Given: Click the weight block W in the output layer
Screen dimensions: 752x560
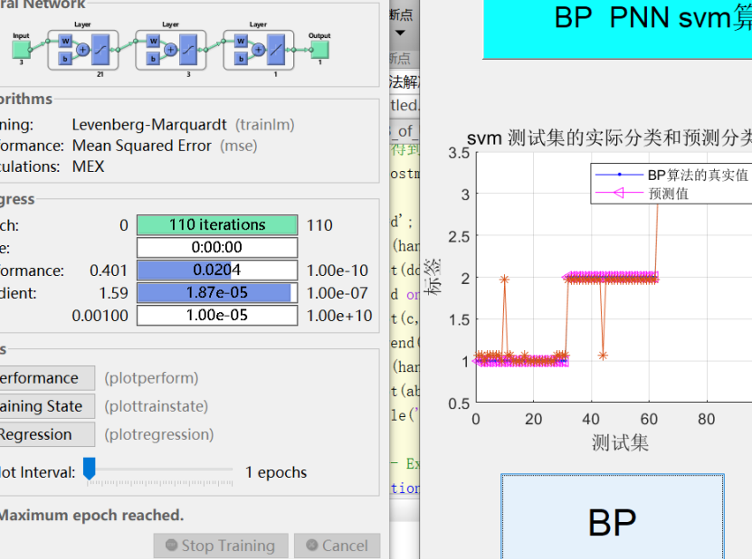Looking at the screenshot, I should click(x=240, y=42).
